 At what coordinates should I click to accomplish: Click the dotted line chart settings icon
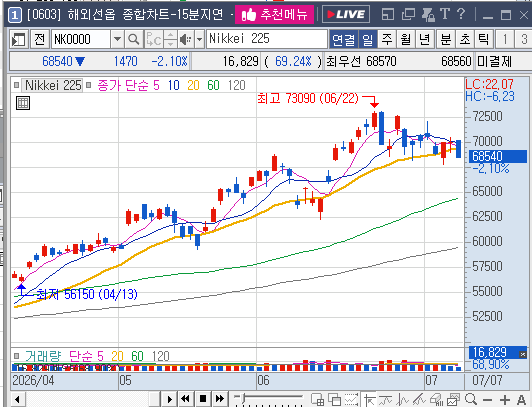[x=352, y=400]
